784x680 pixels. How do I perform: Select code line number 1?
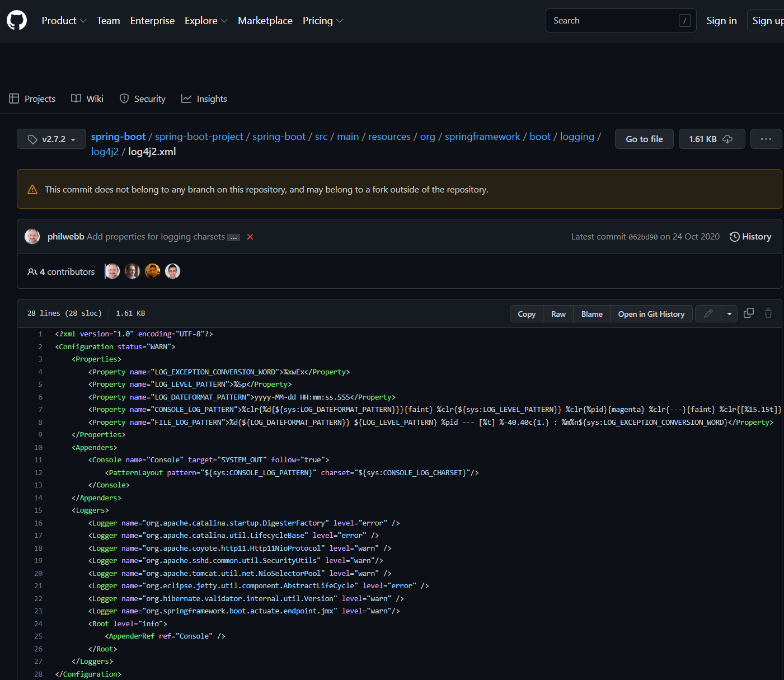click(40, 334)
